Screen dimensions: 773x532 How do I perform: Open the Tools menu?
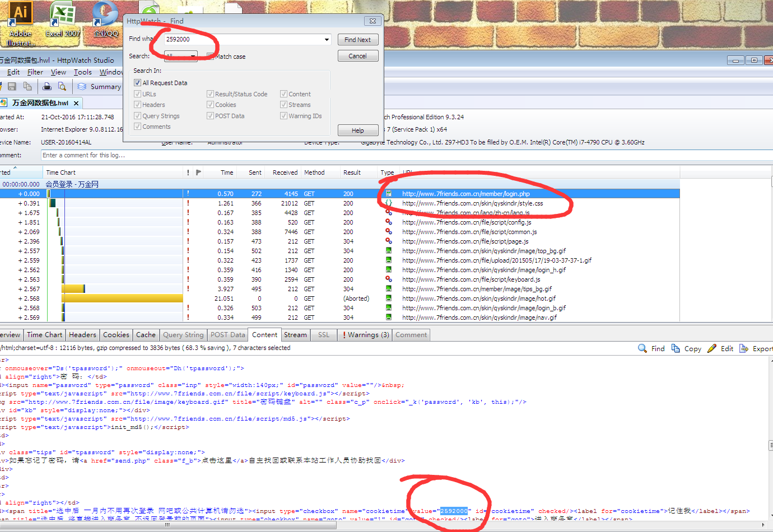pos(82,72)
